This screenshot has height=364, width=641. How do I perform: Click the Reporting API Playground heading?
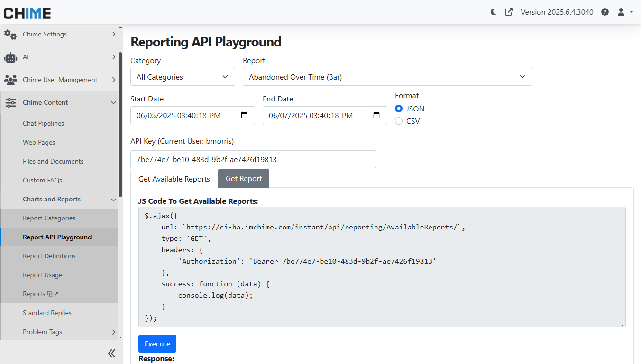[x=206, y=42]
